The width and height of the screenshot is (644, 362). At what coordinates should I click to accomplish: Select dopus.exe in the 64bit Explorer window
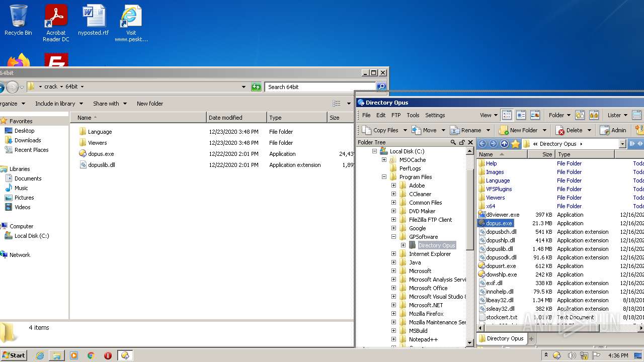[101, 154]
